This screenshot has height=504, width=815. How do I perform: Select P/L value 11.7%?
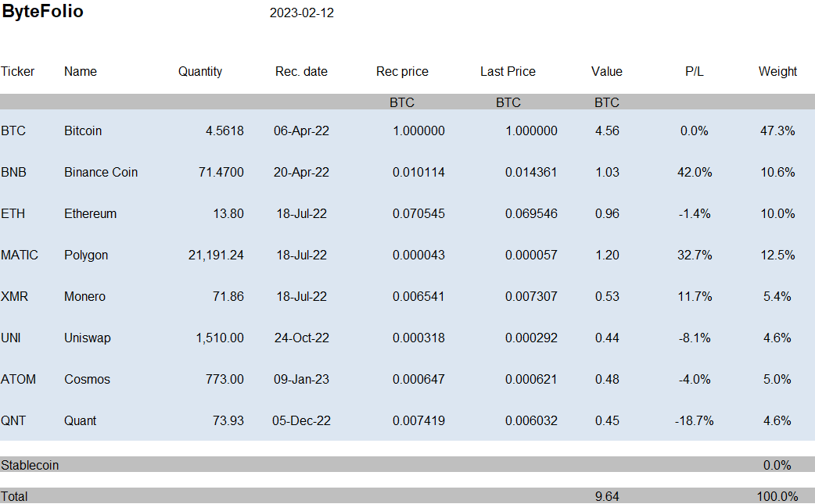695,296
